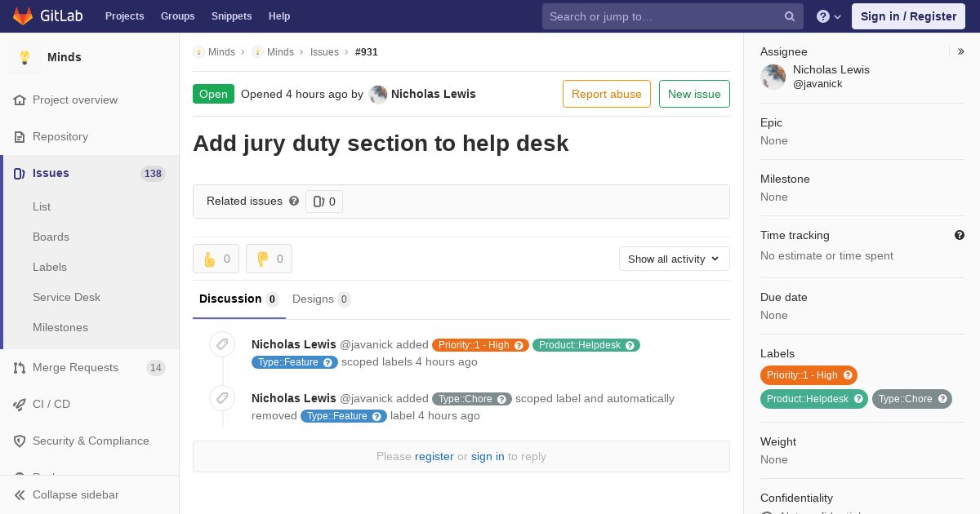The width and height of the screenshot is (980, 514).
Task: Click author avatar beside Opened 4 hours ago
Action: pyautogui.click(x=378, y=95)
